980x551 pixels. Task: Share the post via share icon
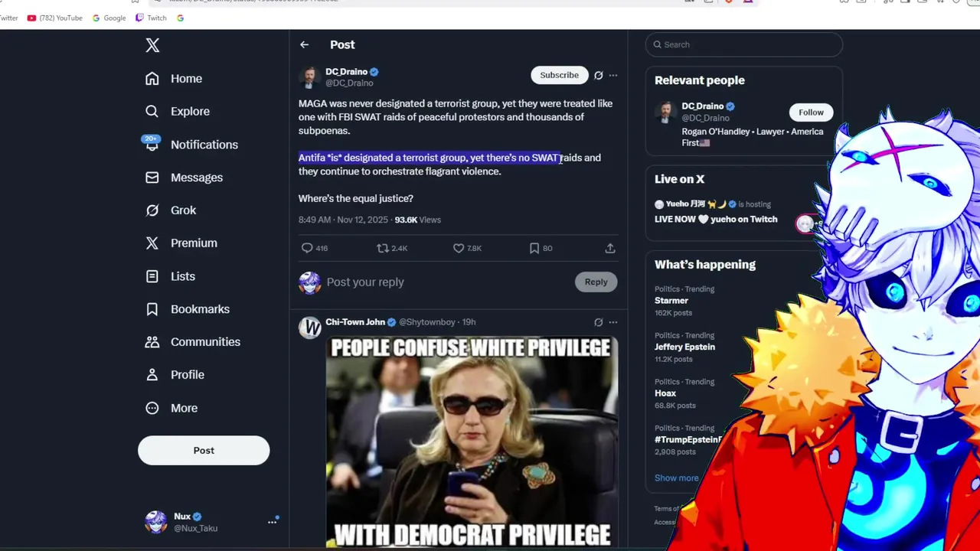click(610, 248)
